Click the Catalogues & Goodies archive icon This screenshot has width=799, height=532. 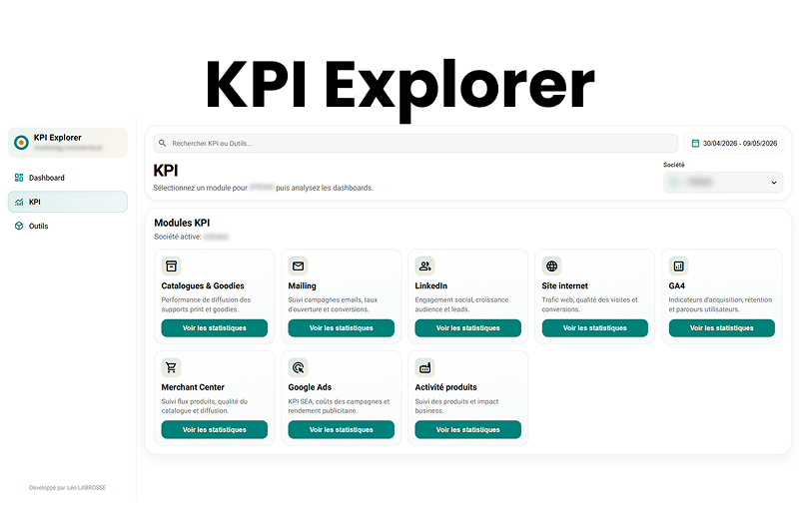[x=171, y=266]
